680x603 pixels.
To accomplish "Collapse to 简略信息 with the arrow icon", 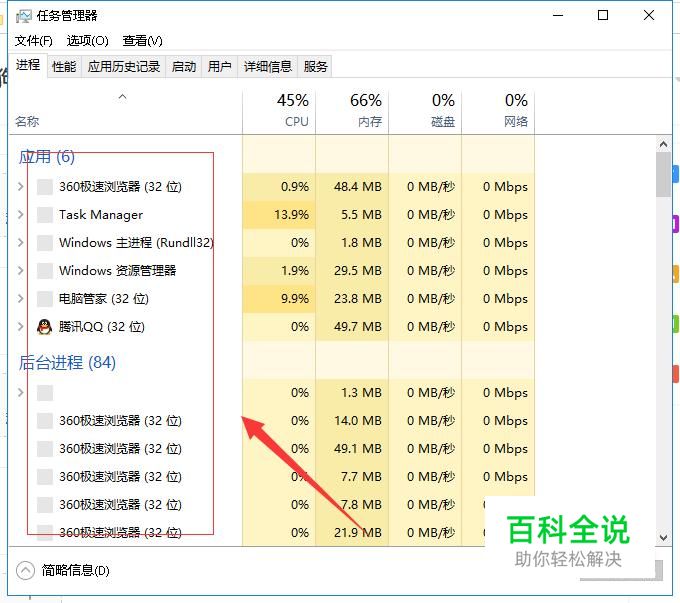I will [25, 570].
